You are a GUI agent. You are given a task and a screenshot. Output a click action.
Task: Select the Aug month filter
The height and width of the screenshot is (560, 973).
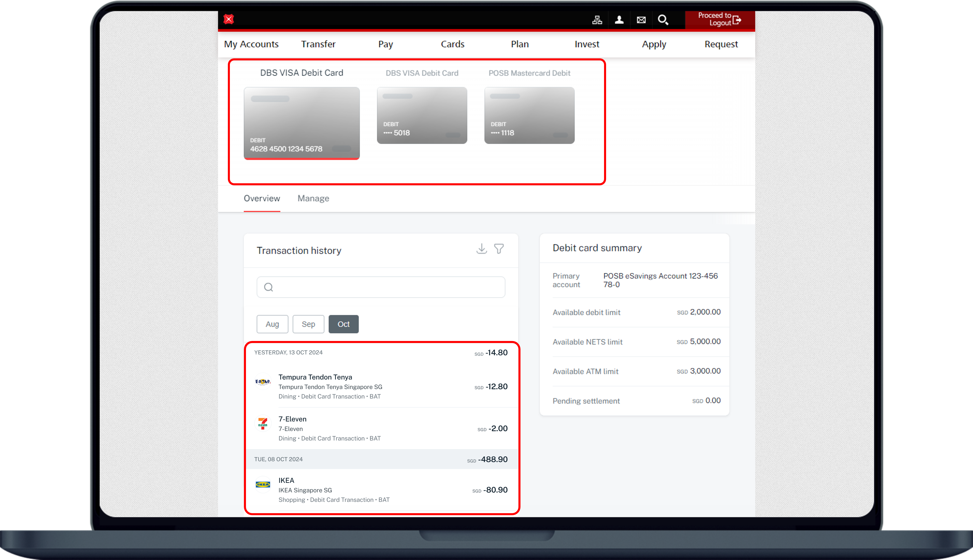(272, 324)
